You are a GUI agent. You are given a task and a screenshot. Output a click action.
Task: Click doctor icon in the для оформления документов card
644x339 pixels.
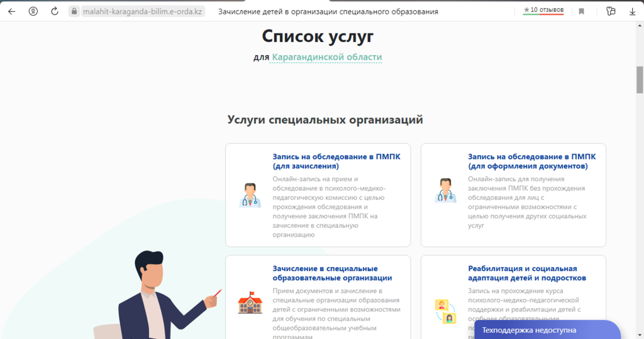445,190
